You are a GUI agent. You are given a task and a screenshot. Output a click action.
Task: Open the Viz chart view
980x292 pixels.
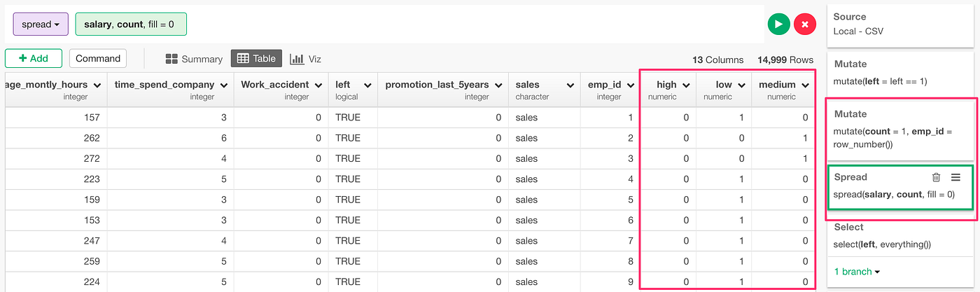305,59
